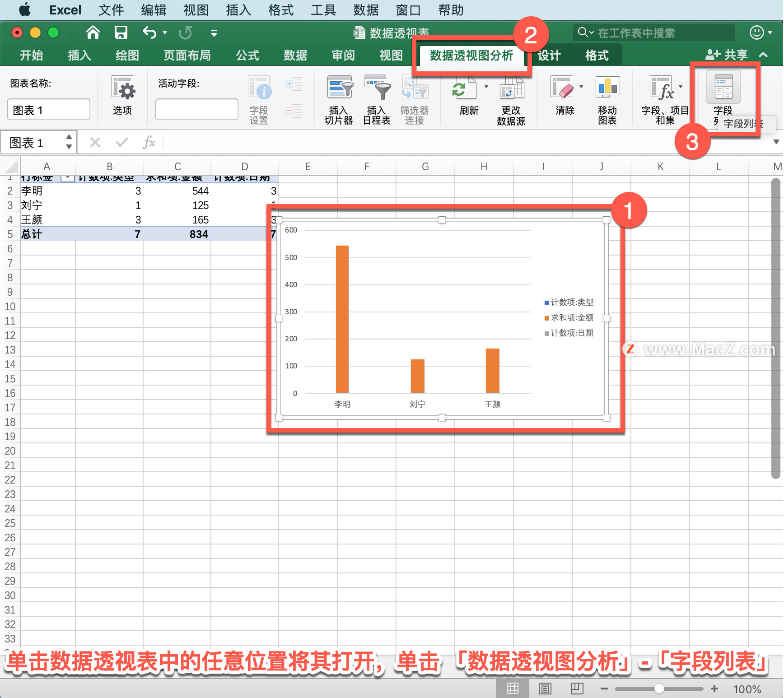
Task: Click the Redo arrow icon
Action: click(185, 33)
